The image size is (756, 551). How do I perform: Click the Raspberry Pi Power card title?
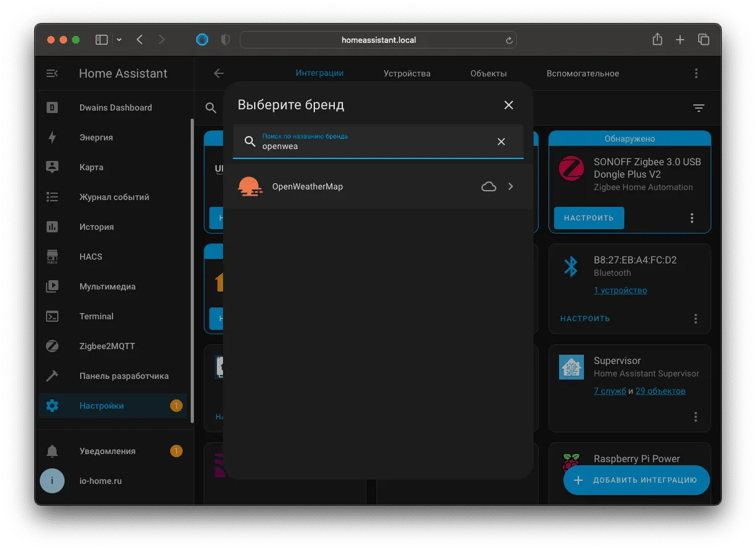637,458
